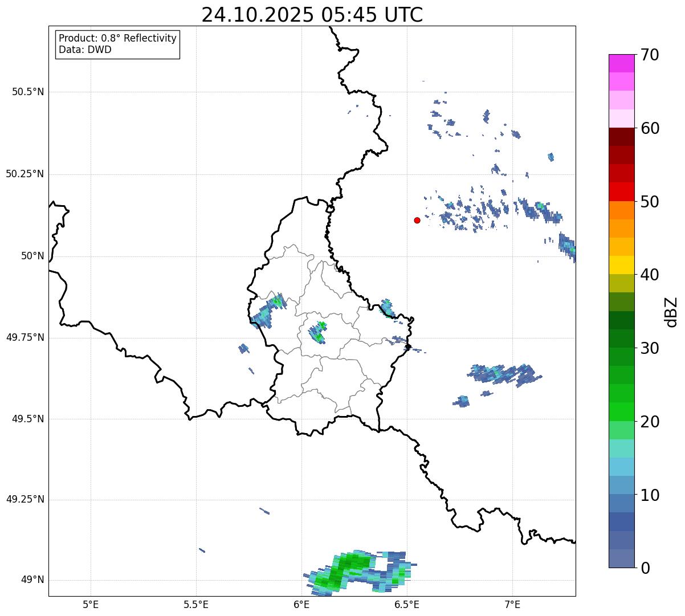Click the 49.75°N latitude label
This screenshot has height=616, width=685.
point(25,337)
